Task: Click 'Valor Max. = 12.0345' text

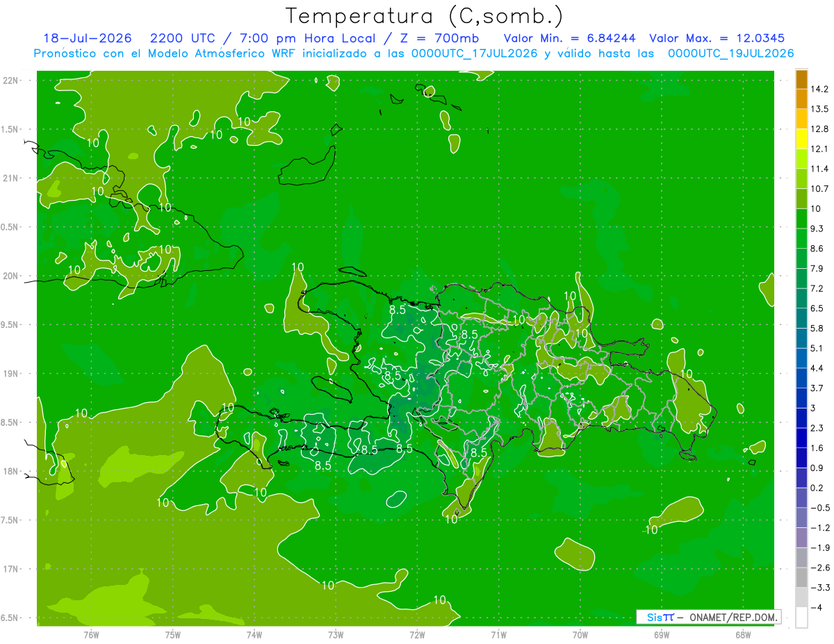Action: (718, 38)
